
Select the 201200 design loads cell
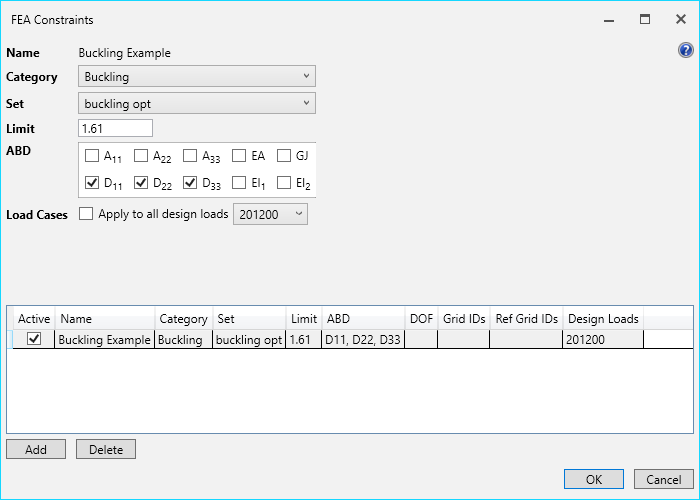pyautogui.click(x=603, y=340)
